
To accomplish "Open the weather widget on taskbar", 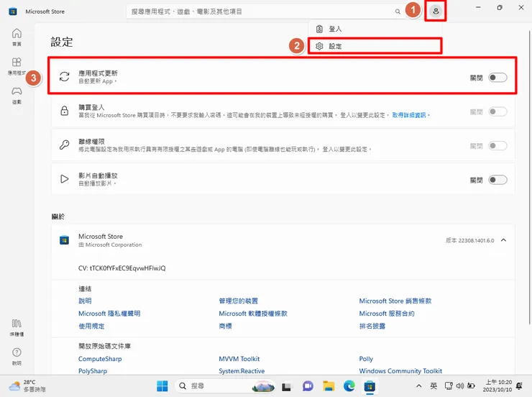I will tap(27, 386).
